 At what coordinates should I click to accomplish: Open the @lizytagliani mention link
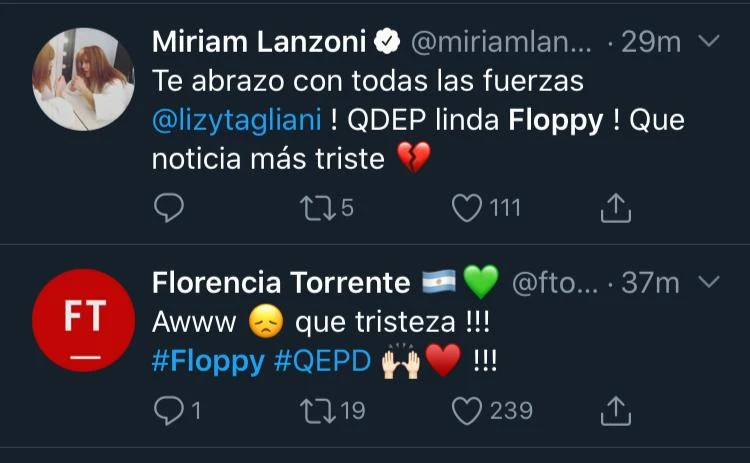(237, 120)
